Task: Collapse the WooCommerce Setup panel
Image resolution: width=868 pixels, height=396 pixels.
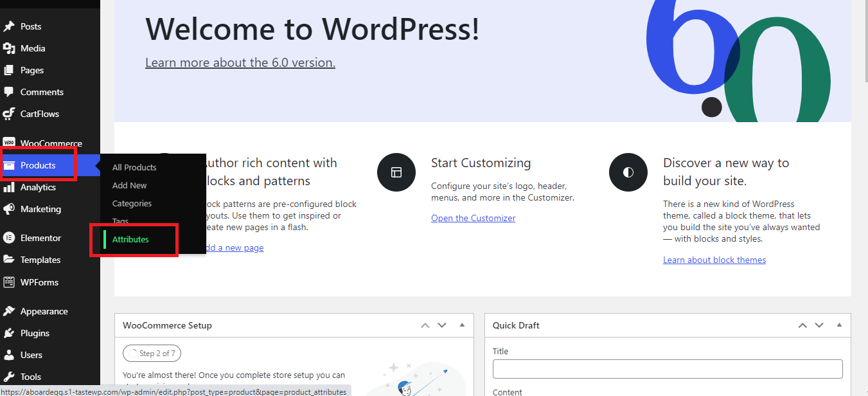Action: click(x=462, y=325)
